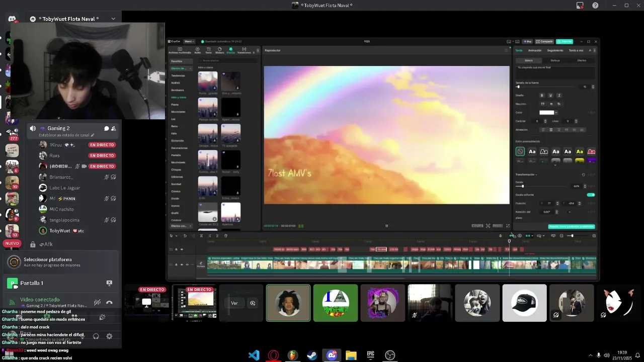Save as default parameter button

572,226
